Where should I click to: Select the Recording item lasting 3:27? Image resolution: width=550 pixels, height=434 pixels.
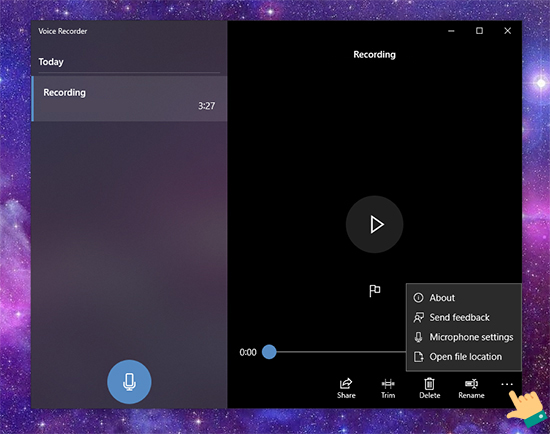pos(129,99)
